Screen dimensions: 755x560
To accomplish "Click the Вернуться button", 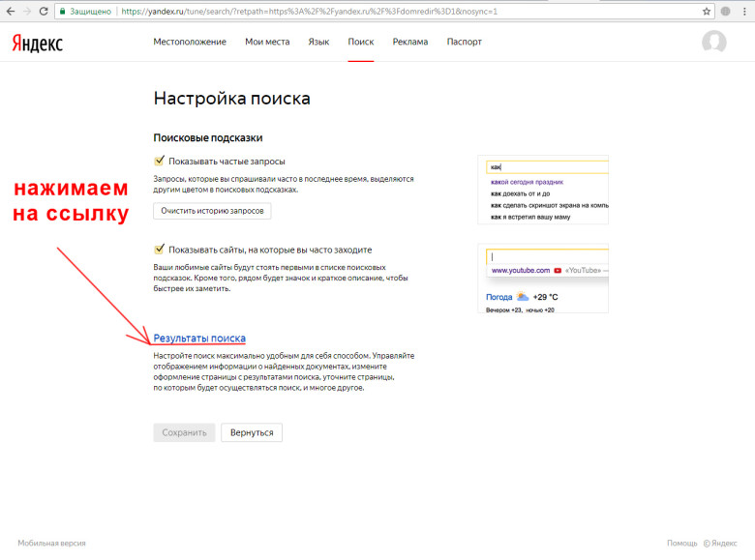I will pos(251,432).
